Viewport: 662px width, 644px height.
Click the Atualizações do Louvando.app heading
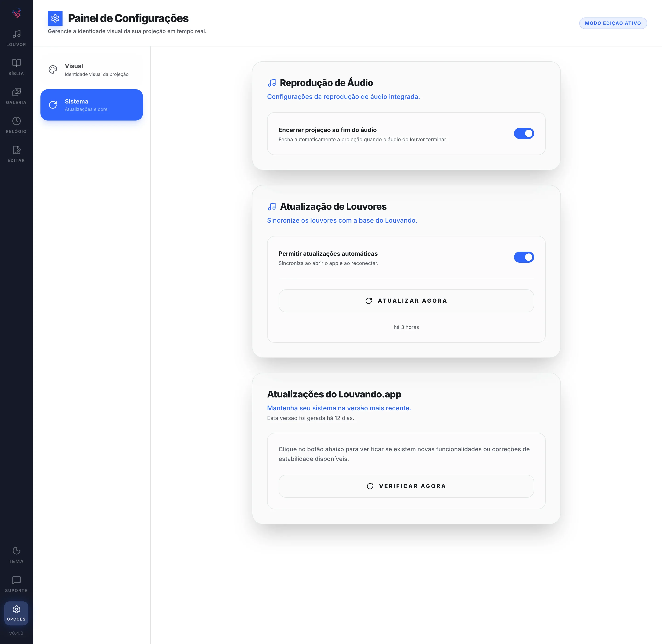[334, 394]
